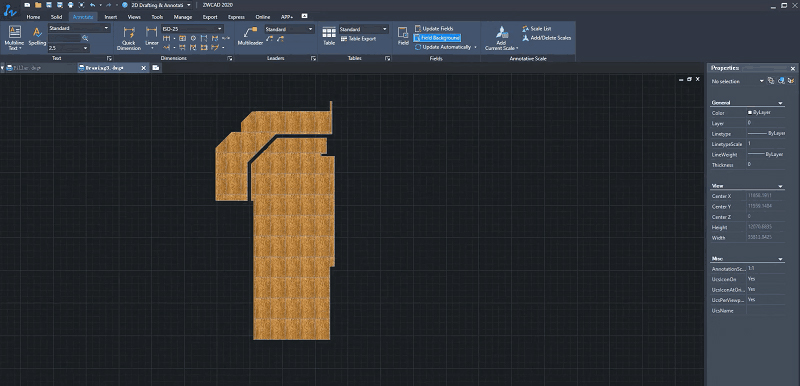
Task: Switch to the Views ribbon tab
Action: [134, 17]
